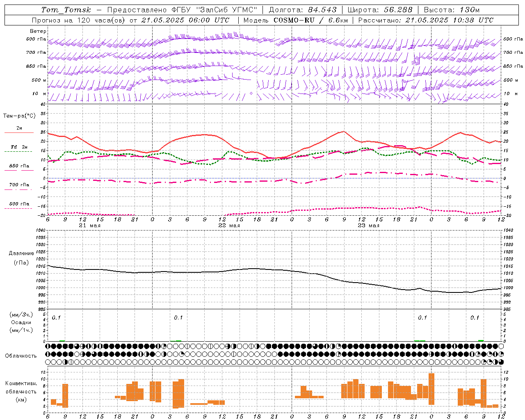Click 'Прогноз на 120 часа(ов)' forecast text
525x420 pixels.
tap(79, 20)
